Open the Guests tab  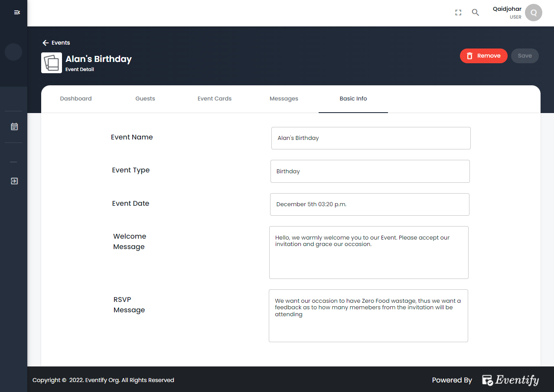145,98
